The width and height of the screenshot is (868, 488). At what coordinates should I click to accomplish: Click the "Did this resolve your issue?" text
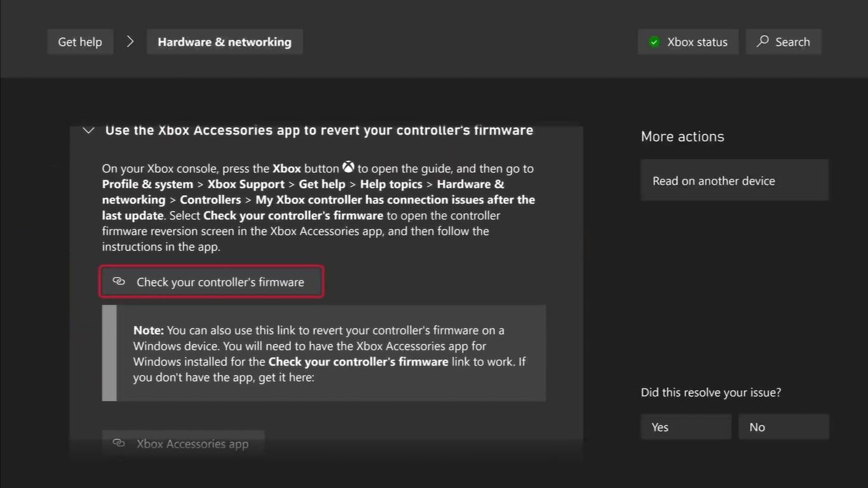(710, 392)
